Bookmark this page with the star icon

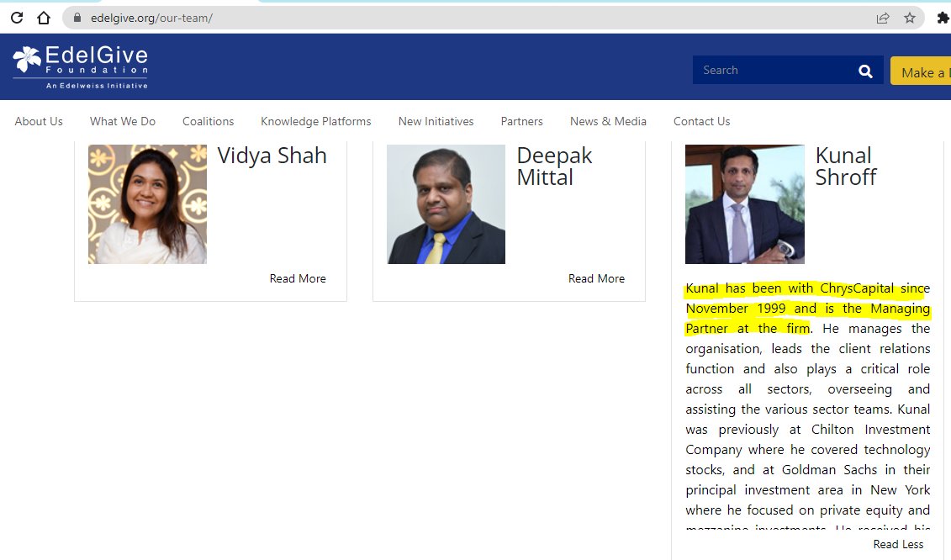point(910,18)
